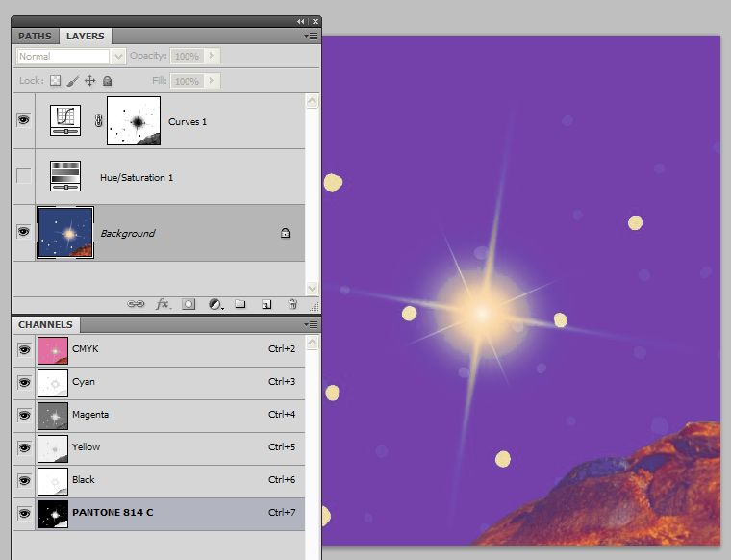Show the Hue/Saturation 1 layer

(24, 176)
